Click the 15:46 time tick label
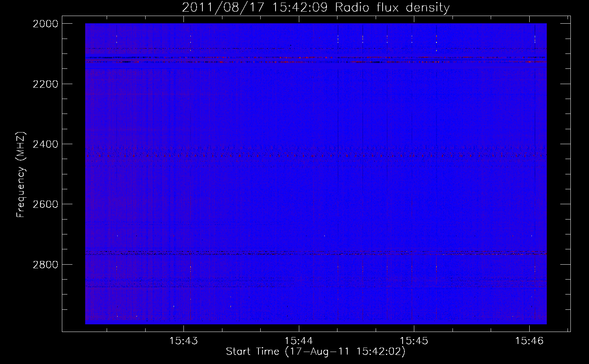Screen dimensions: 589x364 click(529, 341)
